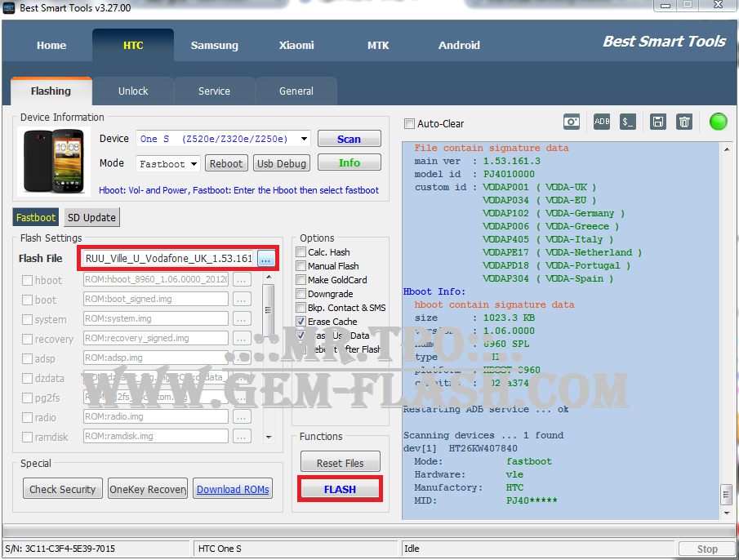The width and height of the screenshot is (739, 560).
Task: Click the log panel scroll-down arrow
Action: 726,513
